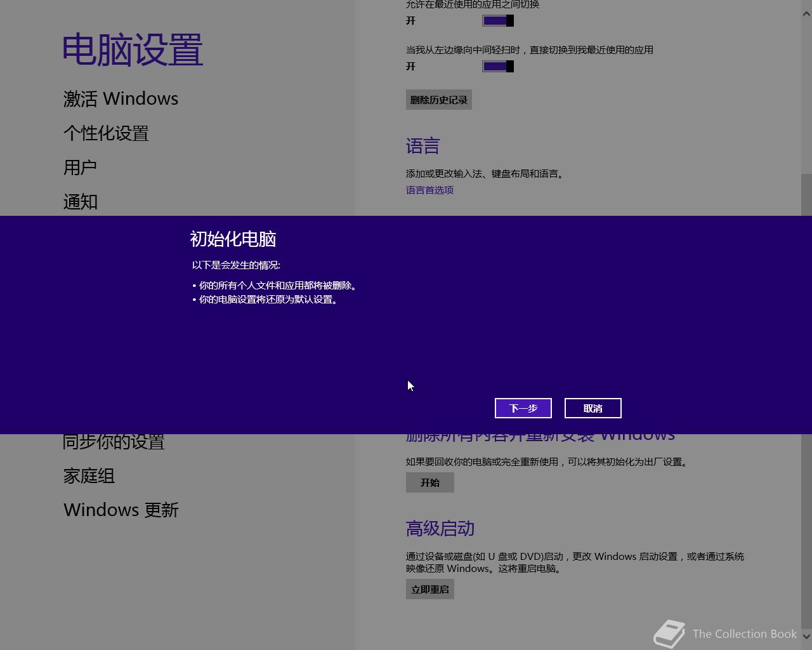Open 激活 Windows in the settings menu
This screenshot has width=812, height=650.
point(121,99)
